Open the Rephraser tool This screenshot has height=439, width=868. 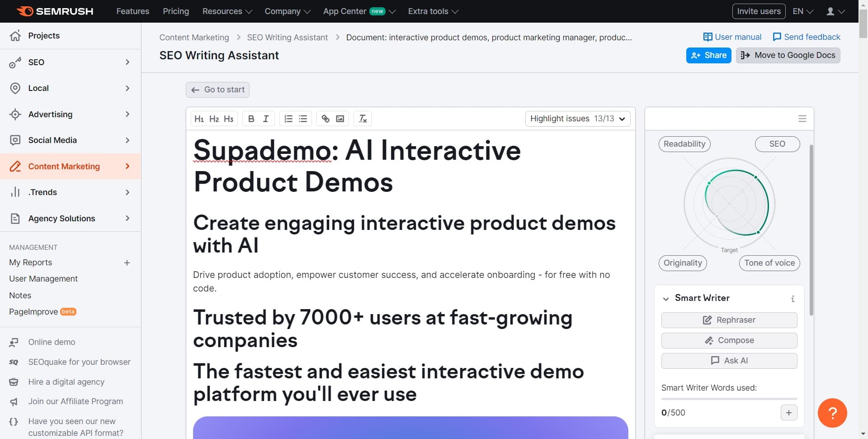tap(729, 320)
